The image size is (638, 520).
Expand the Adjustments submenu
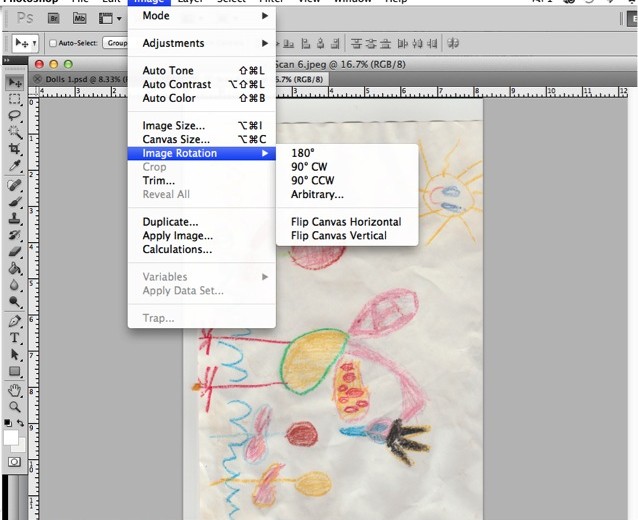[202, 43]
